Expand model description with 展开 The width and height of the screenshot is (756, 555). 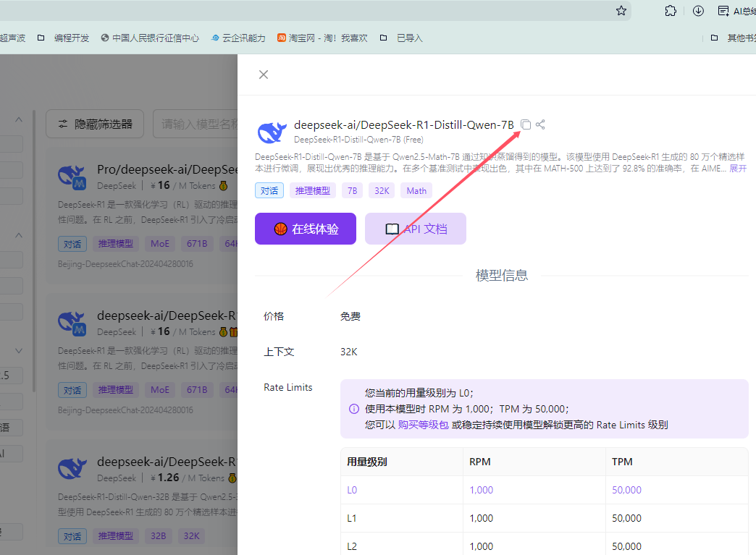[x=738, y=169]
